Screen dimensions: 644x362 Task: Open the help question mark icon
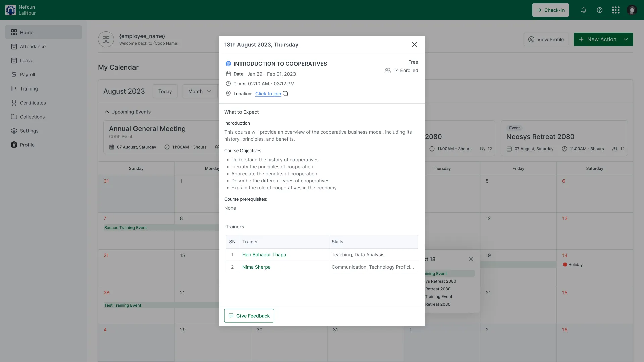(x=600, y=10)
